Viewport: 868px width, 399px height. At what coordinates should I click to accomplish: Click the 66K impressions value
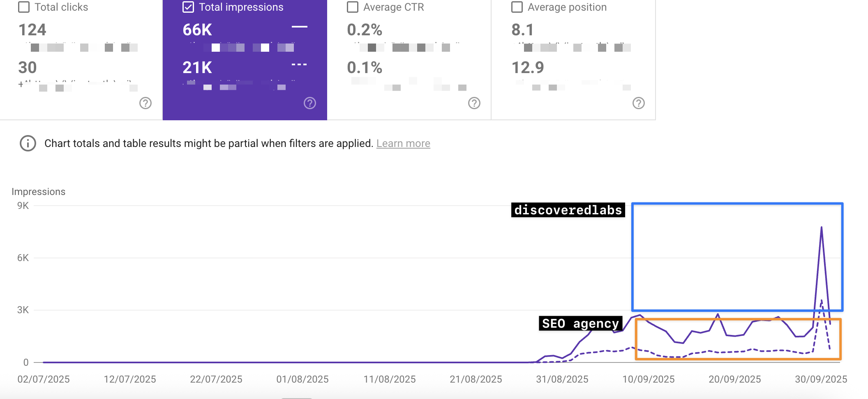(197, 30)
